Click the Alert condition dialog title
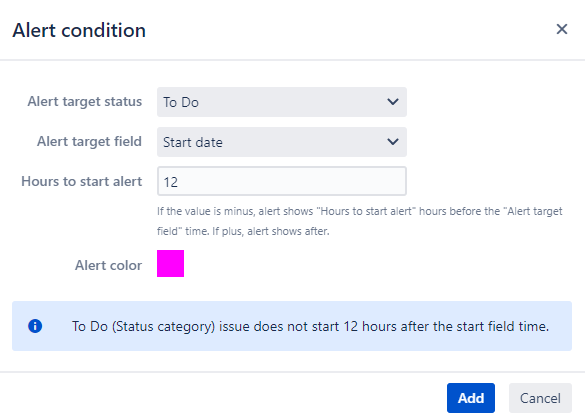The width and height of the screenshot is (585, 413). tap(79, 30)
